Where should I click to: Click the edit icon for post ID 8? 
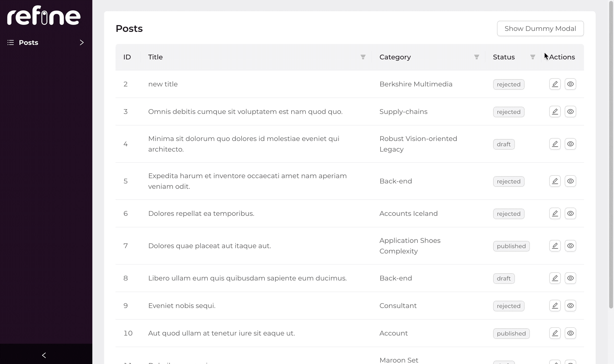555,278
